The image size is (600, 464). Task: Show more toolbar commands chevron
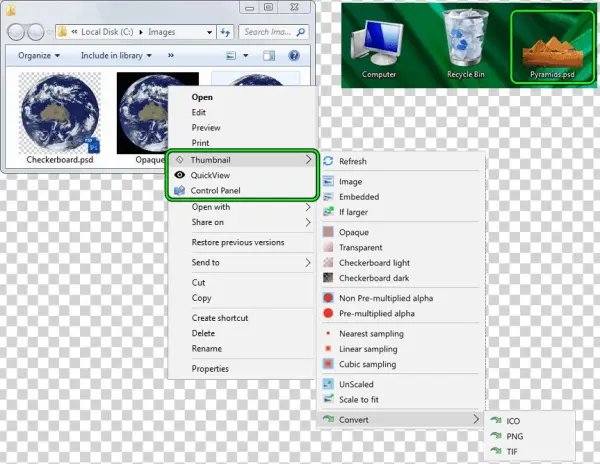171,55
